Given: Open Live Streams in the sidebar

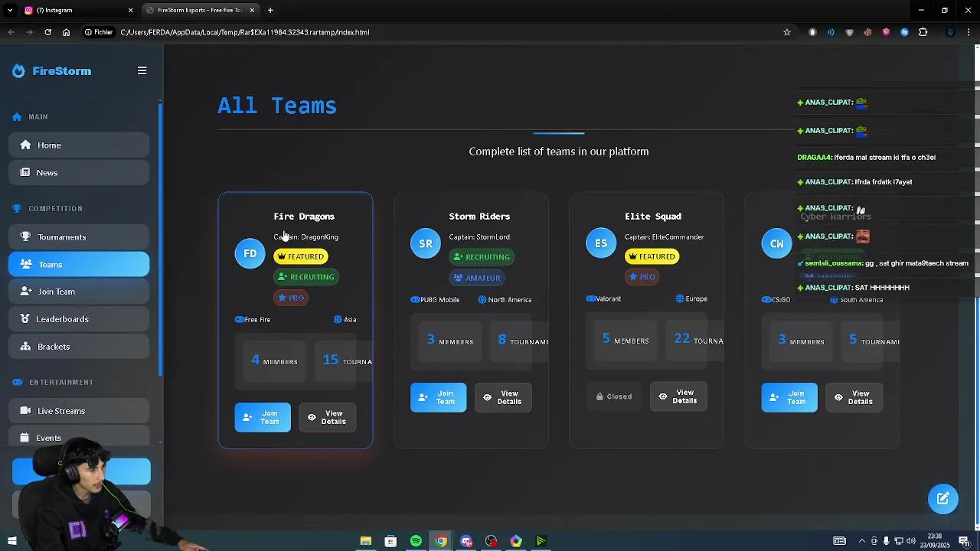Looking at the screenshot, I should point(79,411).
